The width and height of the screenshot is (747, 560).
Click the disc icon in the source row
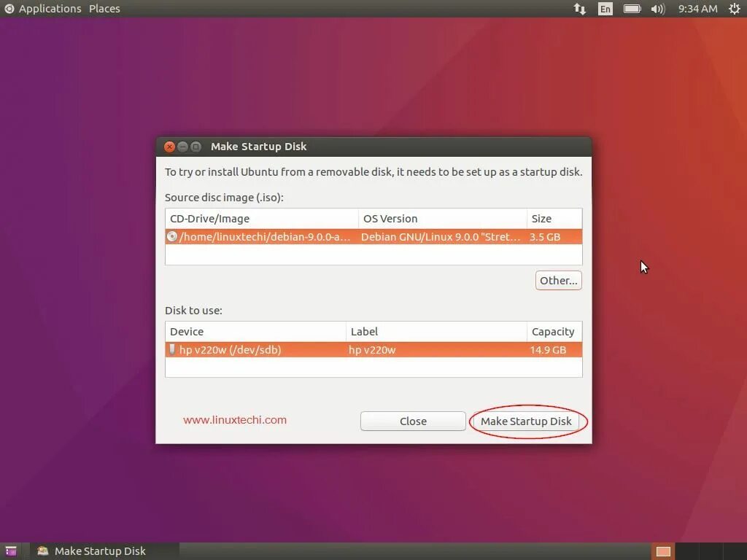172,237
